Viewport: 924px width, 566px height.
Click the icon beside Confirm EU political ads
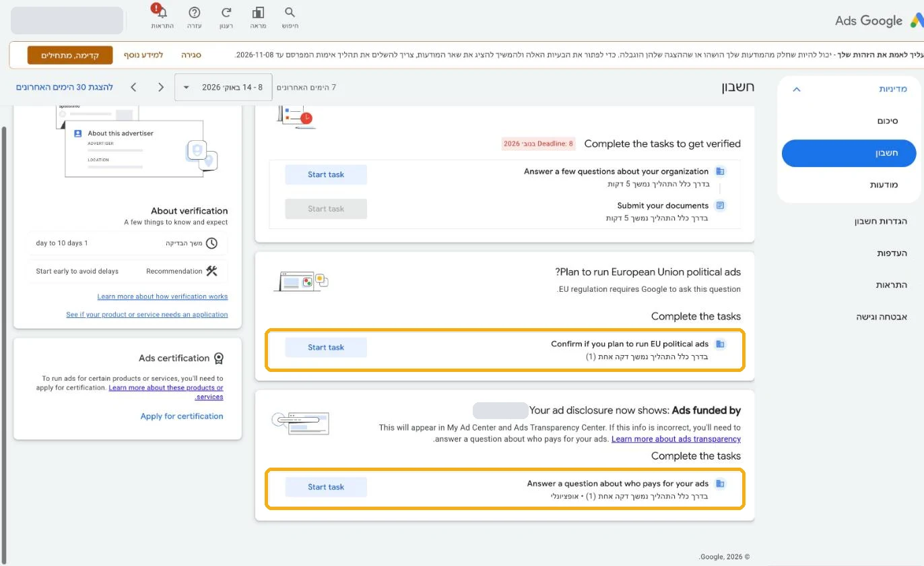[x=720, y=344]
